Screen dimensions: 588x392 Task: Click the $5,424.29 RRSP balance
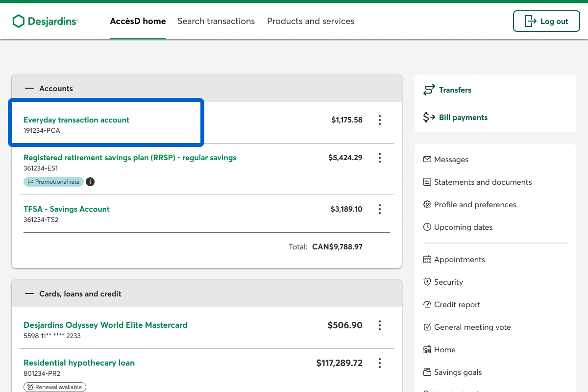345,158
